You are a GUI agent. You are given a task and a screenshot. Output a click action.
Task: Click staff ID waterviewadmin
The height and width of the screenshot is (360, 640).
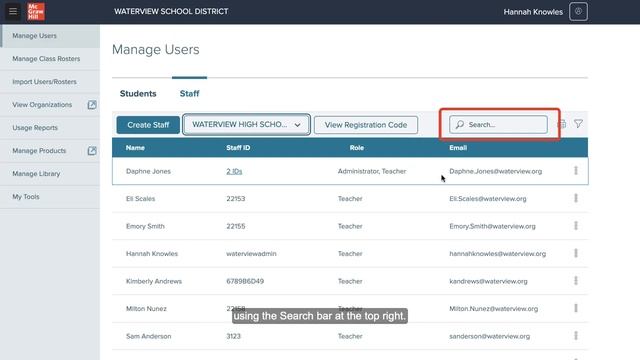pos(251,253)
